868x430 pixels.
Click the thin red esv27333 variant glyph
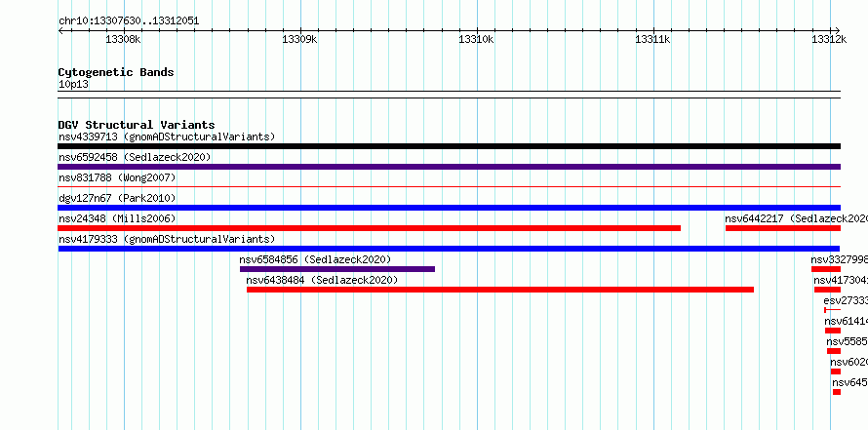(x=832, y=310)
